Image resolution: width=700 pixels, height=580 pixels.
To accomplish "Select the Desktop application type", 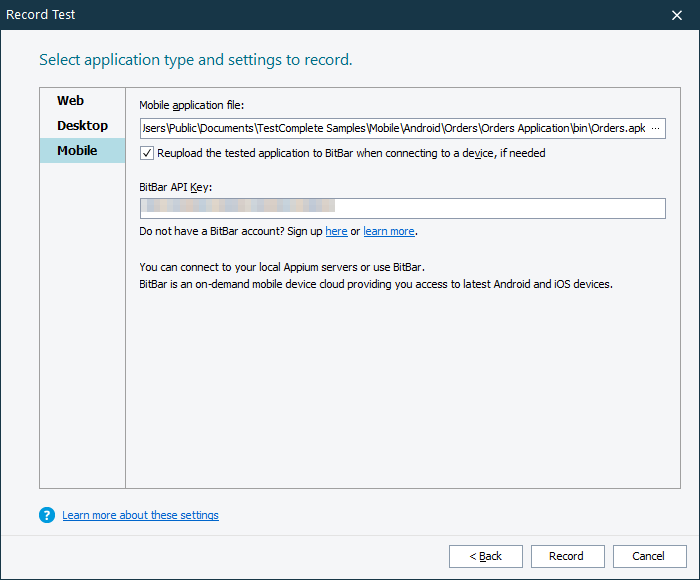I will pos(82,126).
